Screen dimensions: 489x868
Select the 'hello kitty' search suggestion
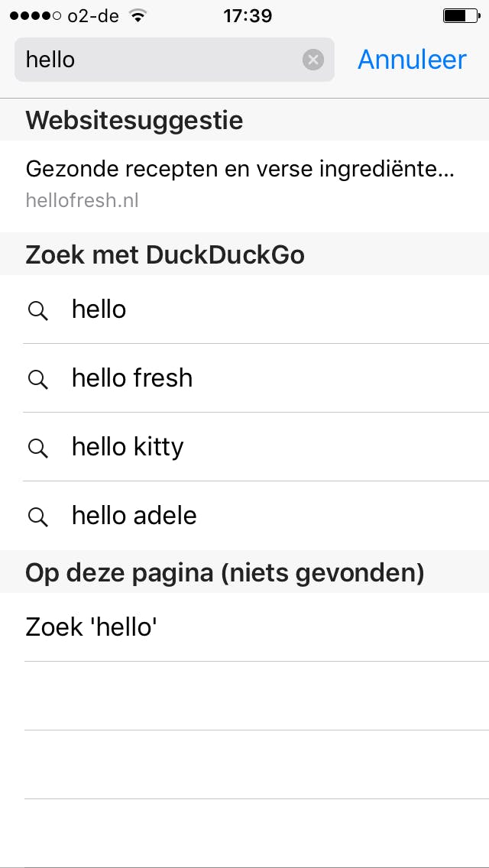pyautogui.click(x=128, y=447)
